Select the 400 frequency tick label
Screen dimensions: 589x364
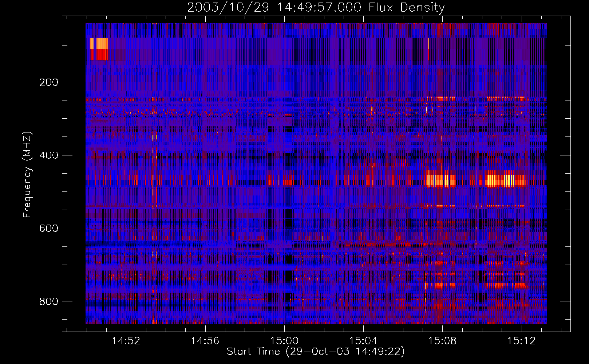click(49, 155)
